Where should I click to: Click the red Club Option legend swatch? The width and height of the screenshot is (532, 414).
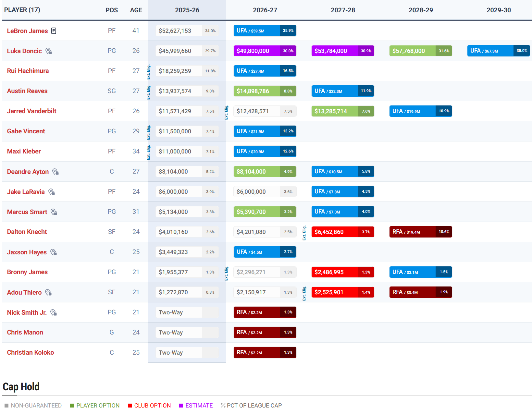[x=130, y=406]
